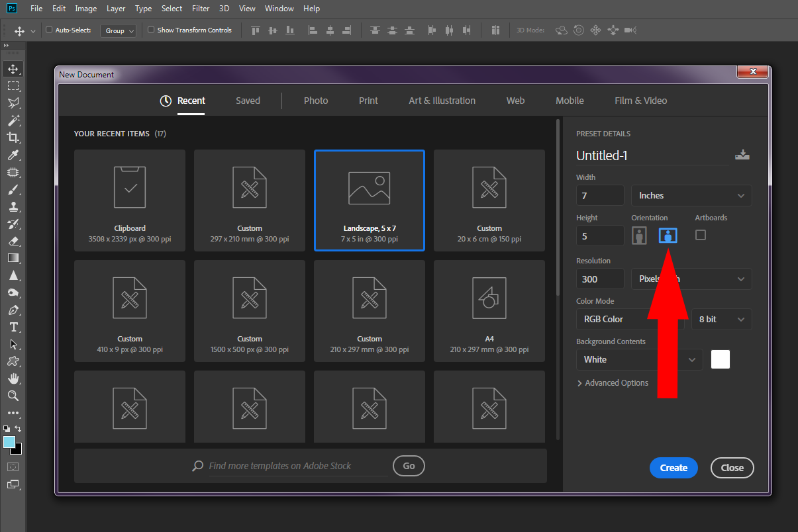
Task: Click the Close button in dialog
Action: pyautogui.click(x=732, y=468)
